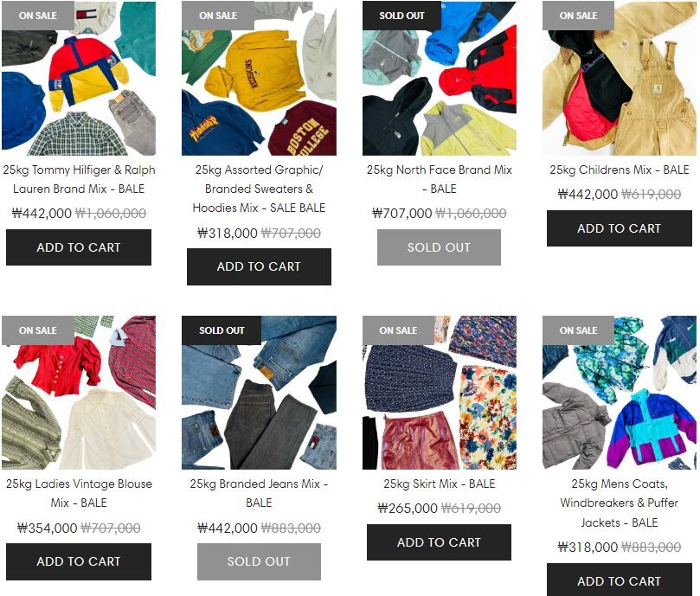
Task: Open the 25kg Childrens Mix - BALE title
Action: (x=620, y=170)
